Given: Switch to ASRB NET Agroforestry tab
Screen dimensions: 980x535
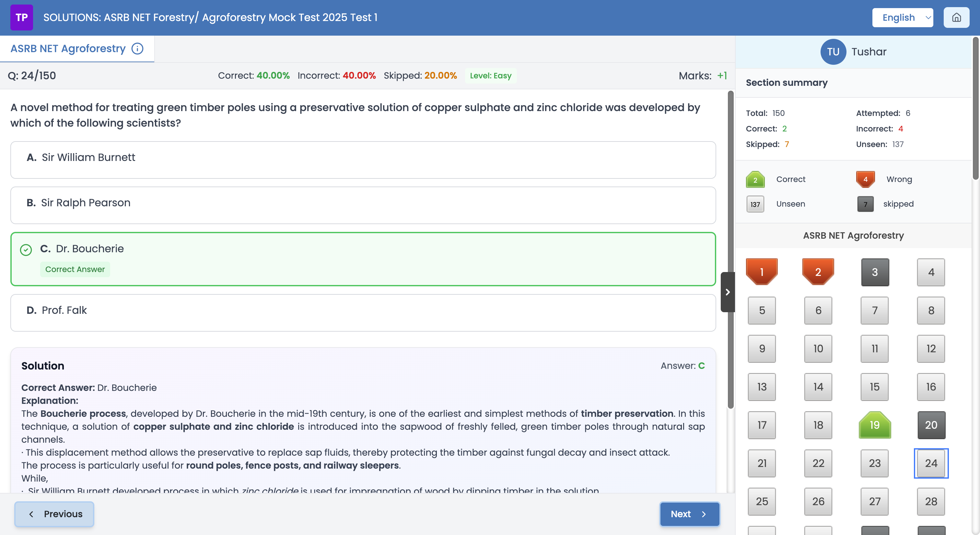Looking at the screenshot, I should coord(68,48).
